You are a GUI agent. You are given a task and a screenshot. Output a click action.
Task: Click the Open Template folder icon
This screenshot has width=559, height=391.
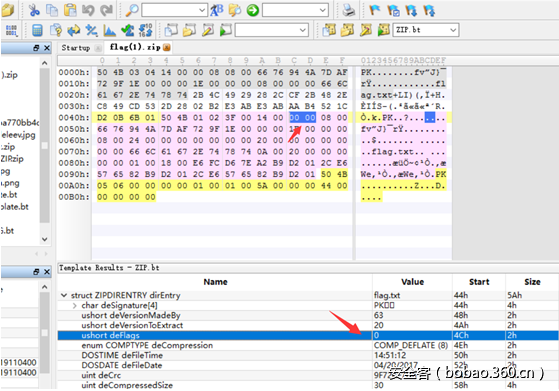click(x=347, y=30)
